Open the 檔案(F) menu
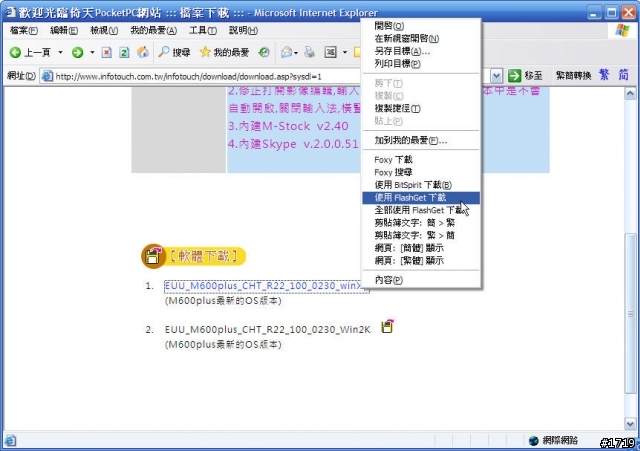Image resolution: width=640 pixels, height=451 pixels. 24,30
